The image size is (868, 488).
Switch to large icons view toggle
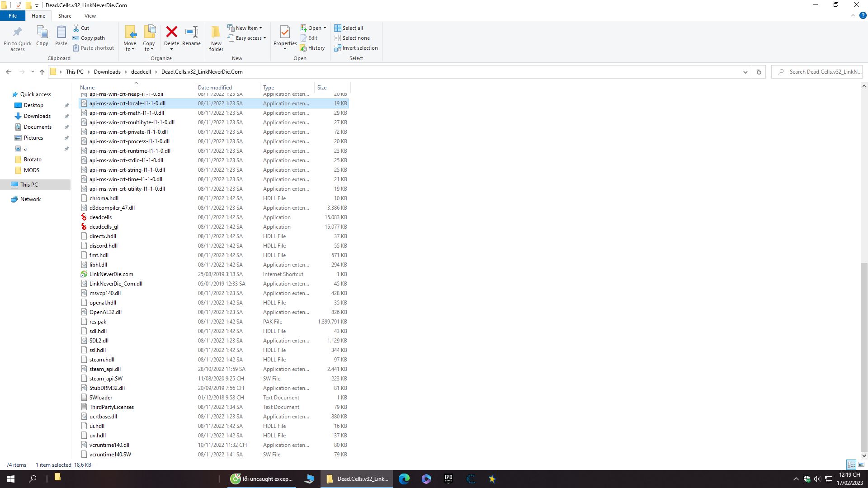[861, 465]
